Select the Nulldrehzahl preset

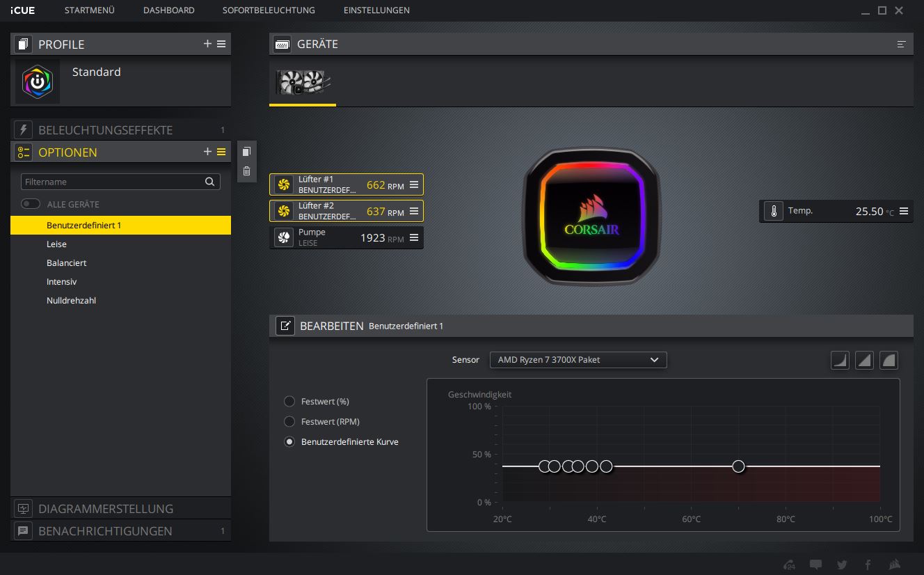tap(120, 300)
